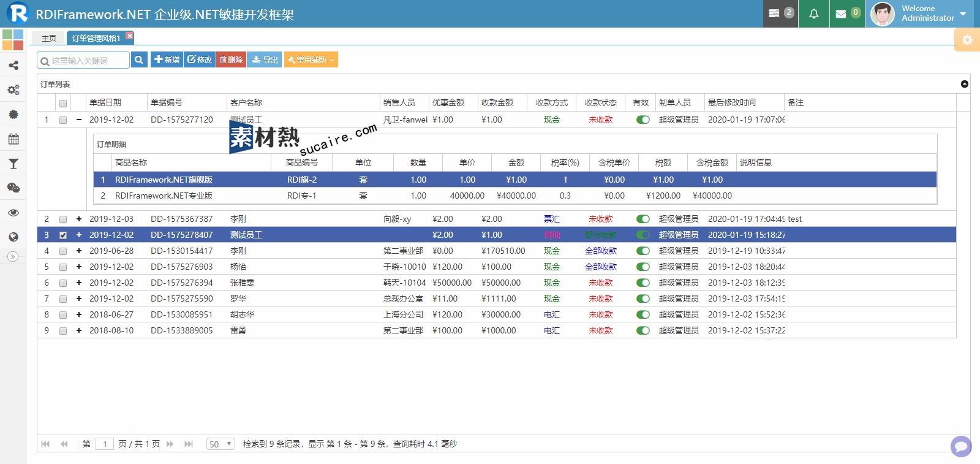Open the globe icon in left sidebar
Image resolution: width=980 pixels, height=464 pixels.
point(13,237)
